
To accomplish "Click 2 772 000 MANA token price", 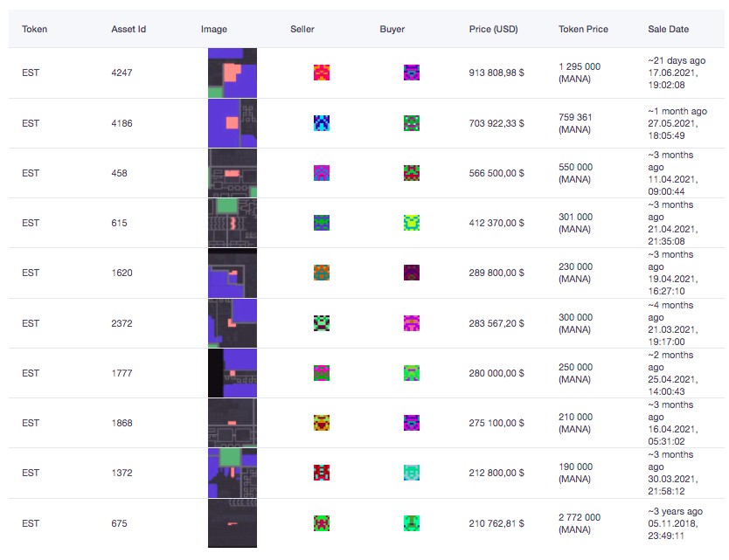I will tap(580, 517).
